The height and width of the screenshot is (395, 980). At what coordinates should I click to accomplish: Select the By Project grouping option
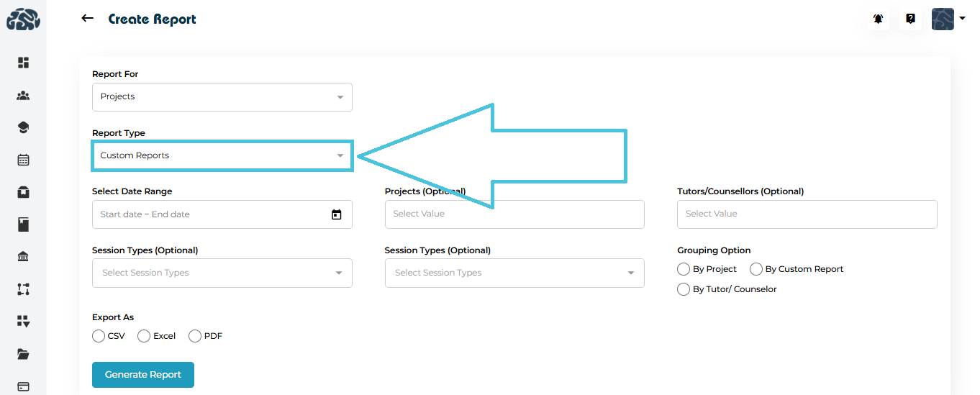pos(684,269)
